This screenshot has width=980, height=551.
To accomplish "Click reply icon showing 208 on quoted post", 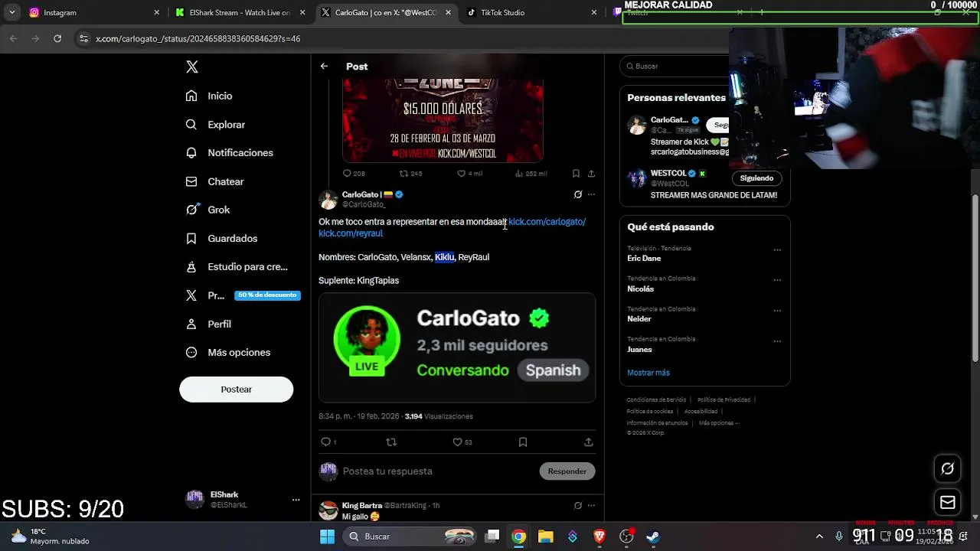I will click(354, 174).
